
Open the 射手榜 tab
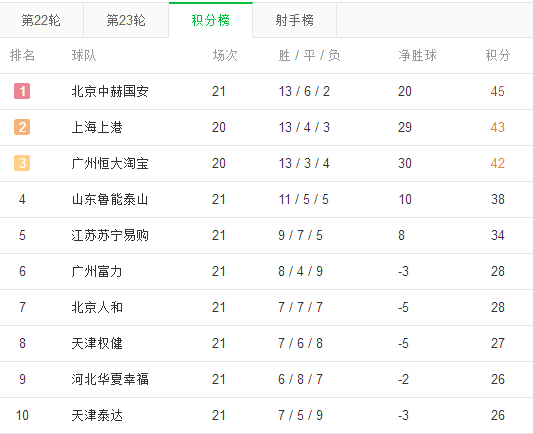pyautogui.click(x=295, y=20)
